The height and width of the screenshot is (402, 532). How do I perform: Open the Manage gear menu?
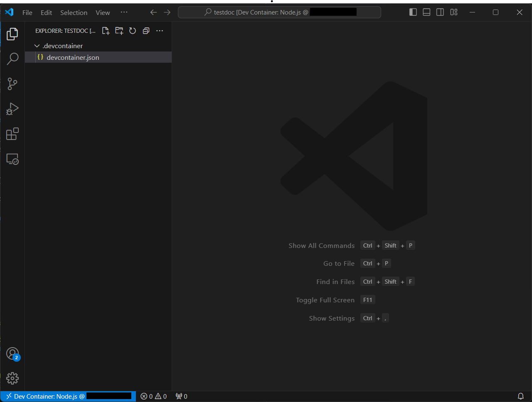[x=12, y=378]
